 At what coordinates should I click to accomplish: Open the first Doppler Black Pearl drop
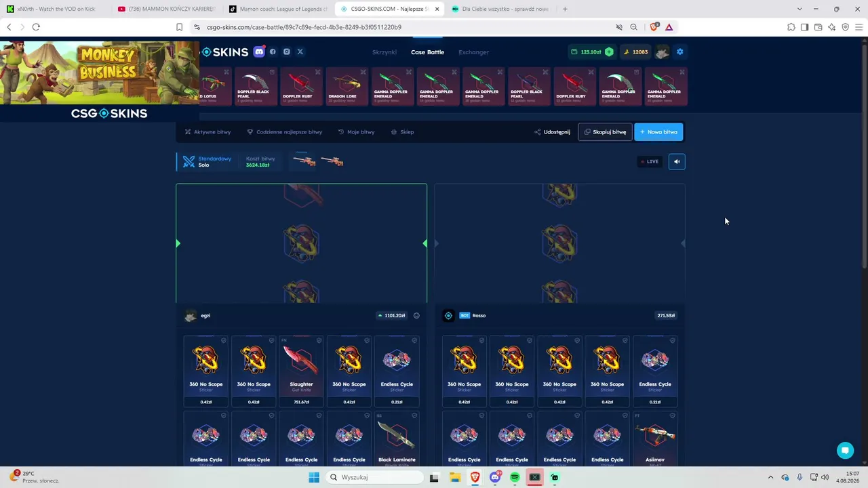click(x=256, y=86)
